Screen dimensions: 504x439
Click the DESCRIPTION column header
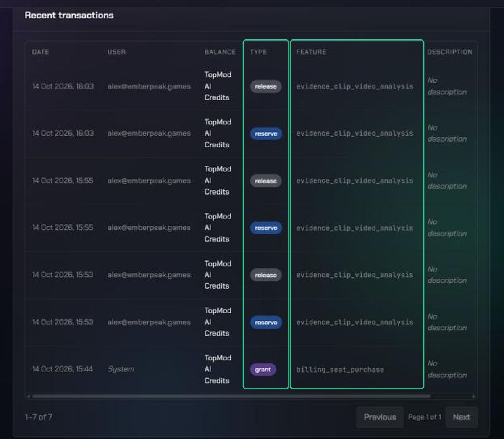pos(449,52)
